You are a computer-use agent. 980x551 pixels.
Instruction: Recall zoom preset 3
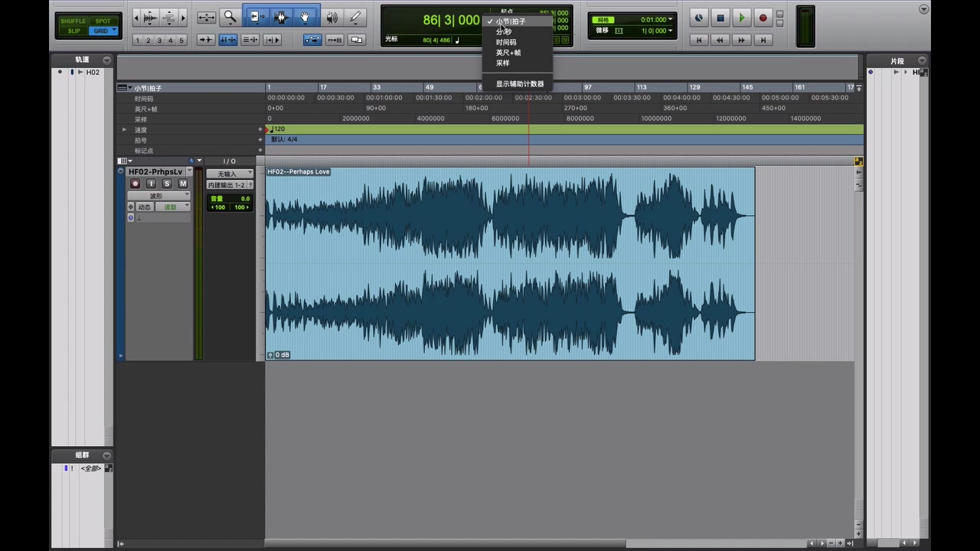(x=159, y=41)
